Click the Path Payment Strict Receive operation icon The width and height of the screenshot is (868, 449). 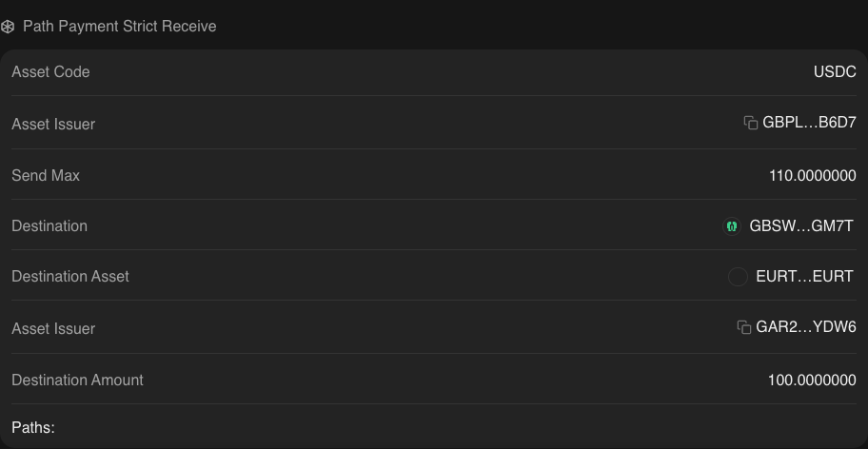click(x=8, y=27)
